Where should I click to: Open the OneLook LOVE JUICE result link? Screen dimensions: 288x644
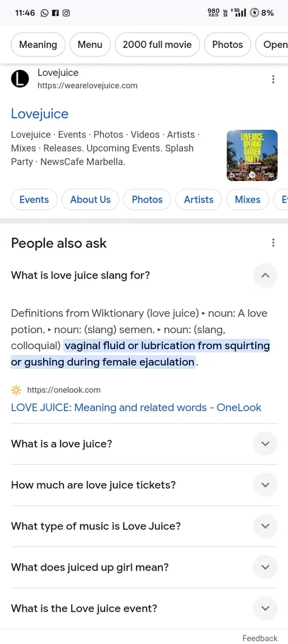coord(136,407)
